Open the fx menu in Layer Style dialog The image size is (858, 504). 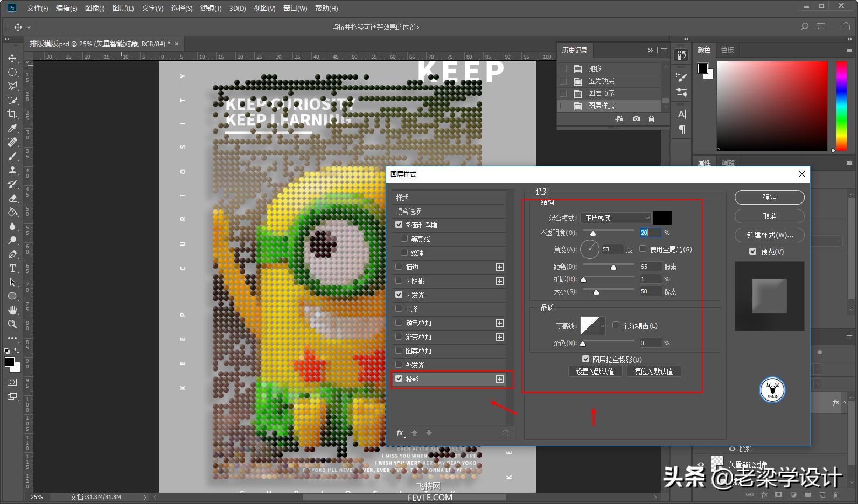click(x=401, y=433)
